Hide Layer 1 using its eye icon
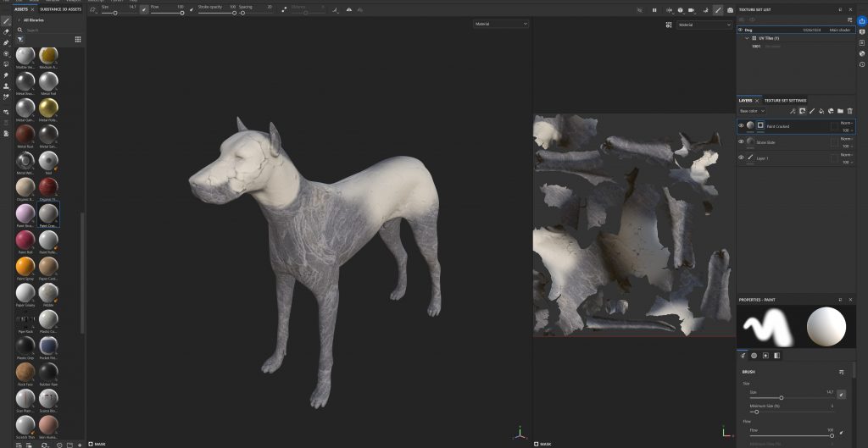Screen dimensions: 868x448 741,158
